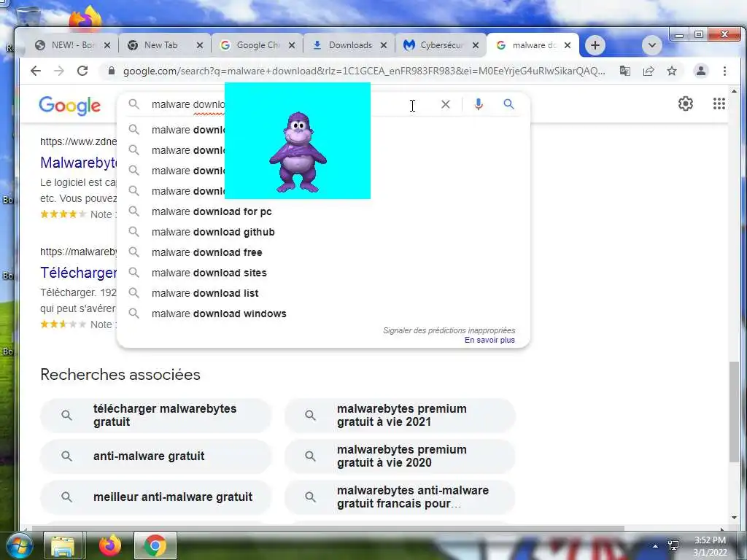
Task: Click the scroll down arrow
Action: click(734, 518)
